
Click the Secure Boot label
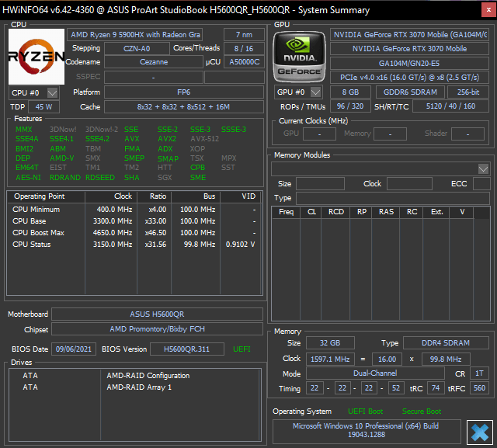[422, 412]
